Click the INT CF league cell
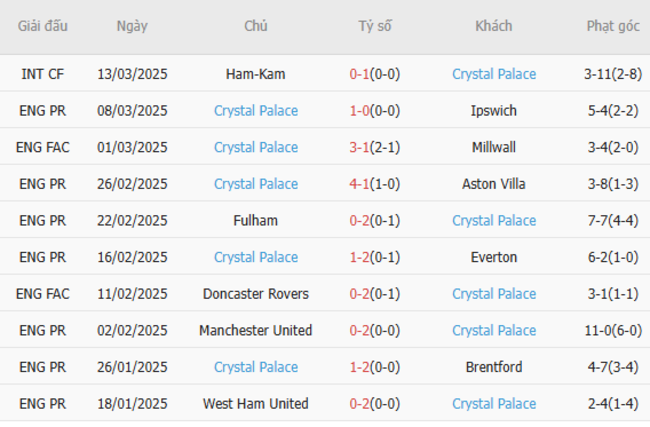The image size is (650, 427). tap(42, 74)
